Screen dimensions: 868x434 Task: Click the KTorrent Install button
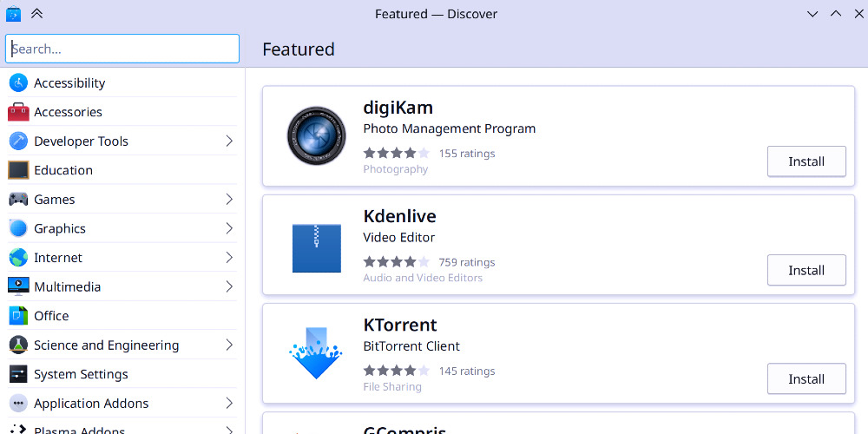click(806, 378)
